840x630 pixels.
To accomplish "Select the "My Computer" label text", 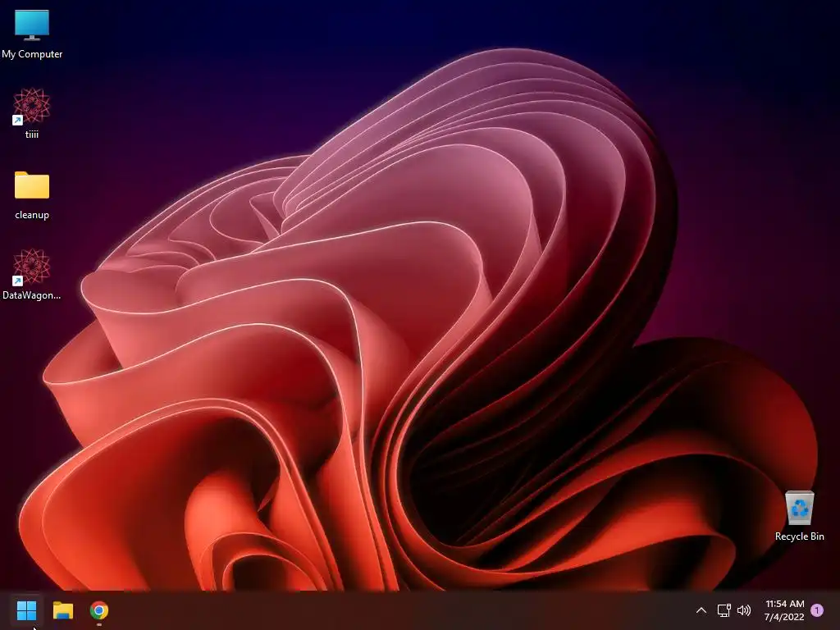I will click(32, 54).
